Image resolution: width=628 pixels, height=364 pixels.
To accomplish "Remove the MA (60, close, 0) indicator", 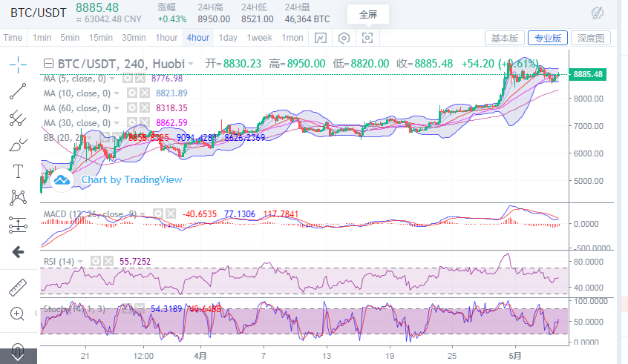I will pos(144,108).
